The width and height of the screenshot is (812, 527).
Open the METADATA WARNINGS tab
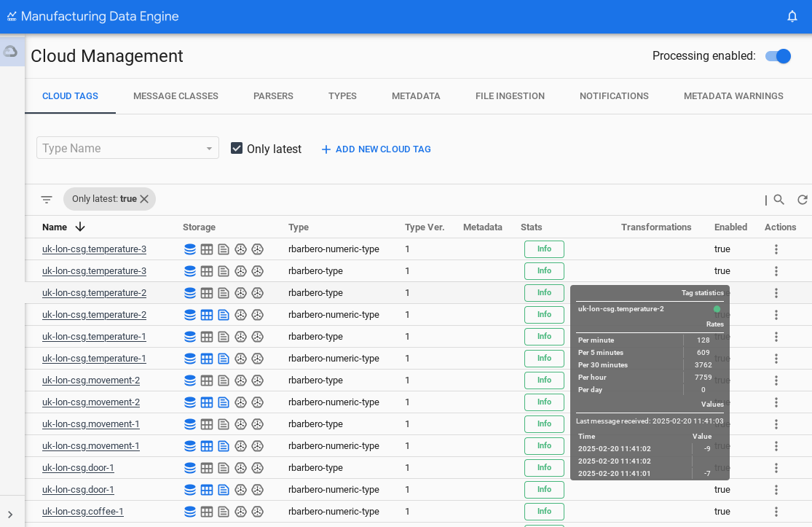pyautogui.click(x=733, y=95)
